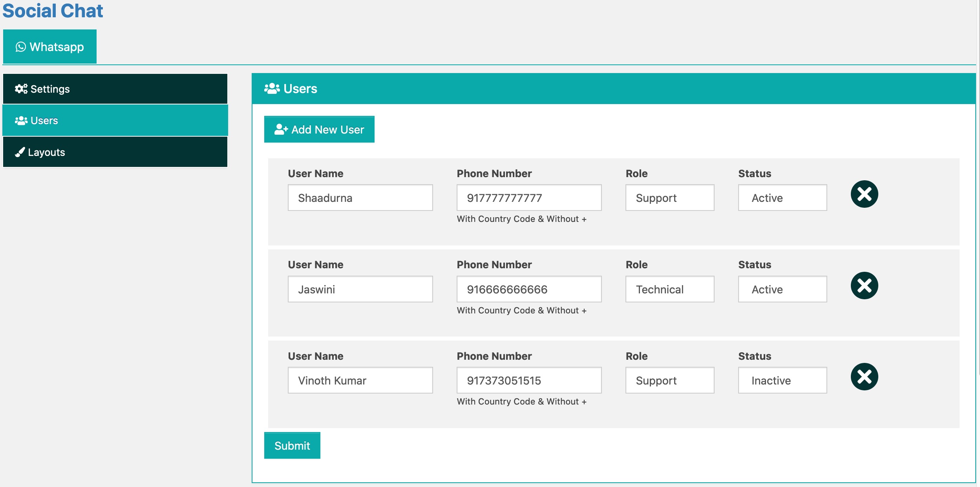Click the group icon in Users header
Image resolution: width=980 pixels, height=487 pixels.
[x=272, y=88]
